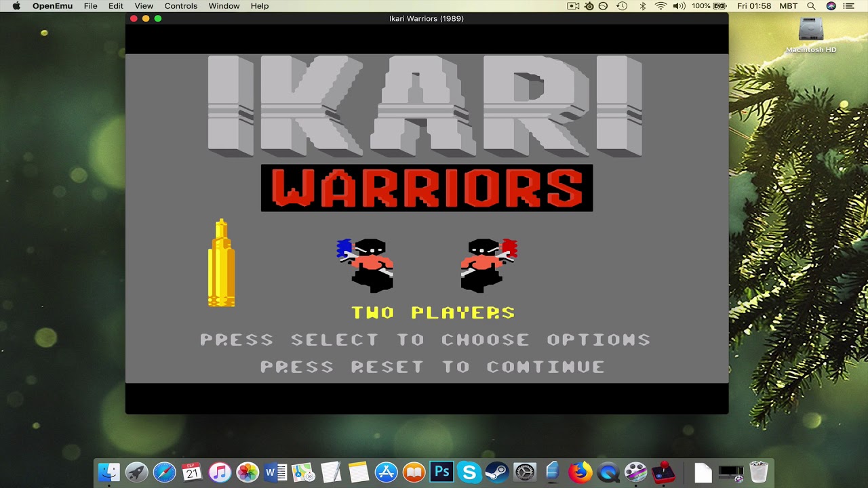Open System Preferences gear in dock

point(525,472)
